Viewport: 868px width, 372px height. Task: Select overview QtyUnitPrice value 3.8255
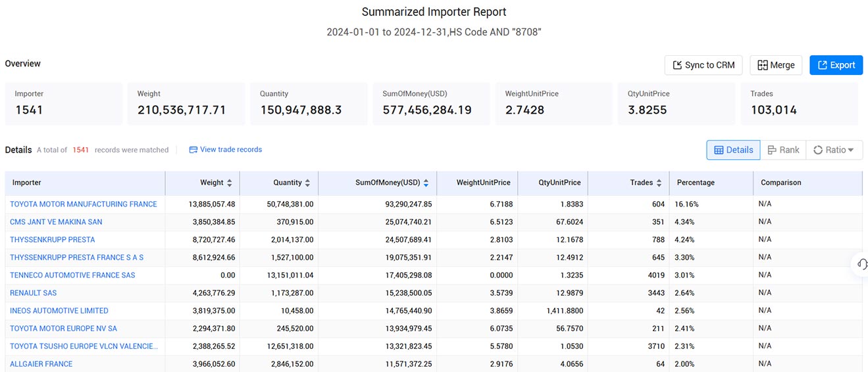click(x=648, y=110)
